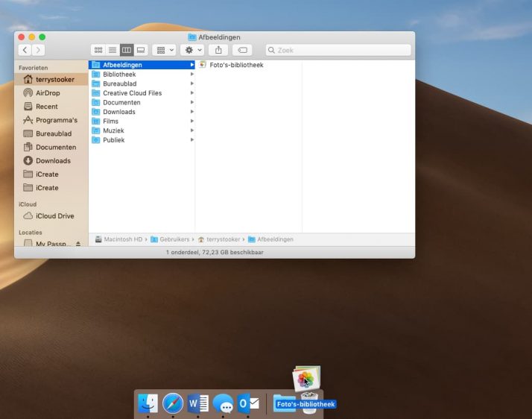The height and width of the screenshot is (419, 532).
Task: Switch Finder to icon view
Action: (x=98, y=50)
